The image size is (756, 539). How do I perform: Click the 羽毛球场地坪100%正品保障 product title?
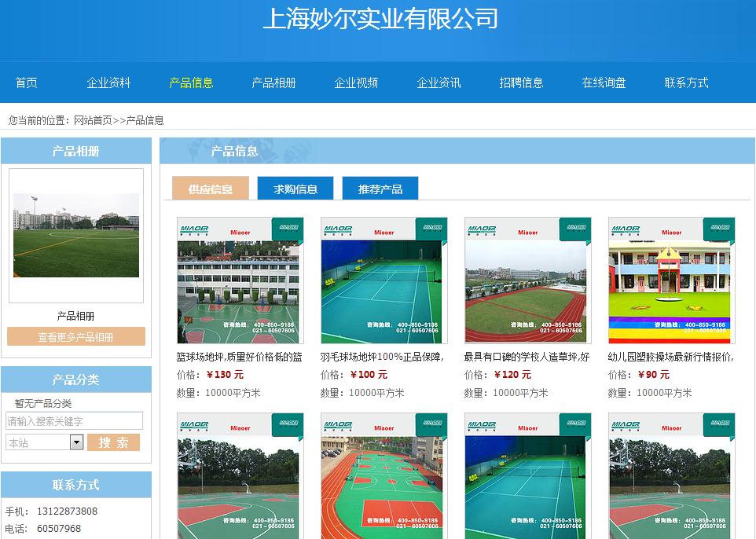382,357
